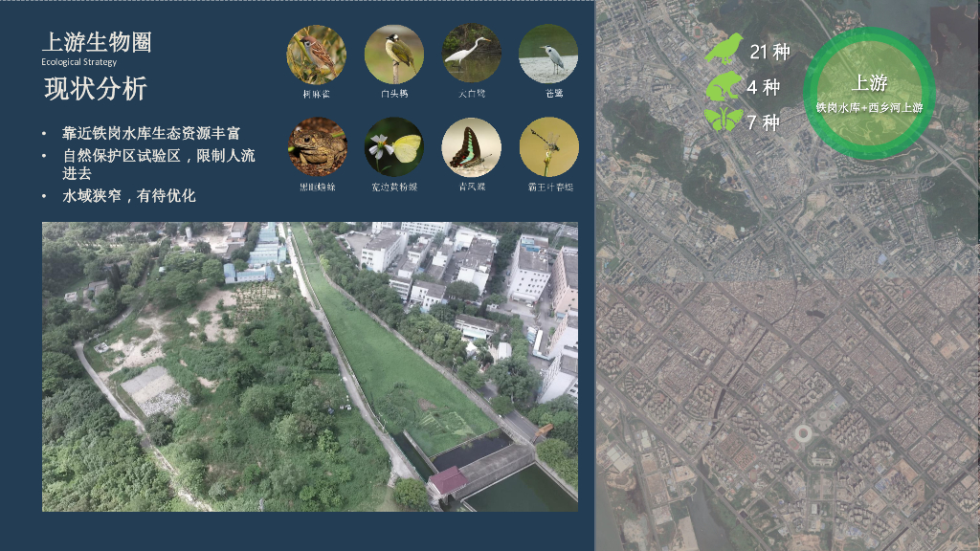Click the heading 现状分析

click(96, 89)
